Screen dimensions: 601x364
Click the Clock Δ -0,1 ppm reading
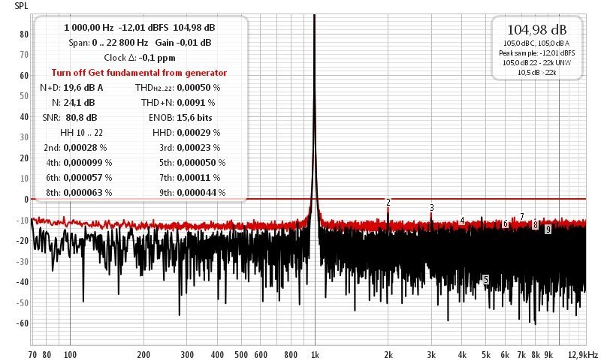pos(139,58)
